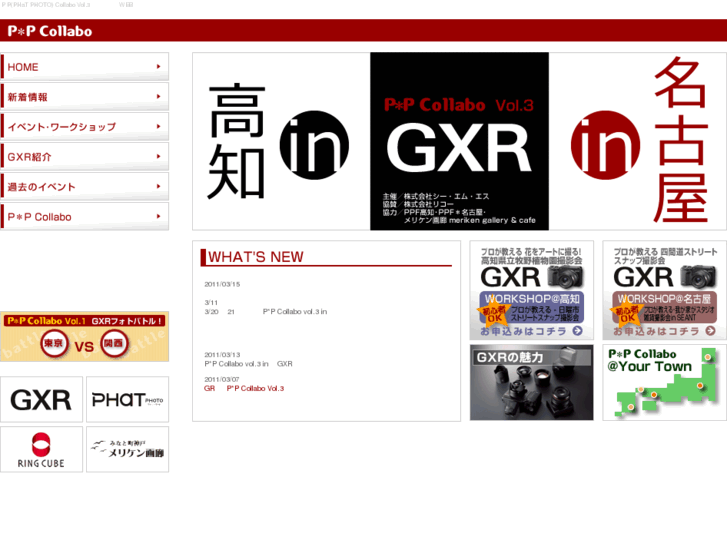Click the red 'in' circle by 名古屋
Viewport: 727px width, 545px height.
tap(606, 145)
